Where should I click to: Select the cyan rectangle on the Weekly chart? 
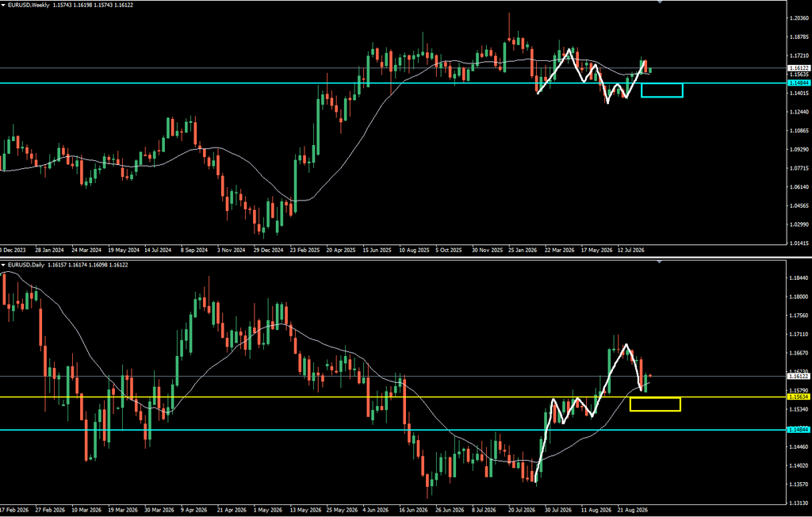coord(662,90)
